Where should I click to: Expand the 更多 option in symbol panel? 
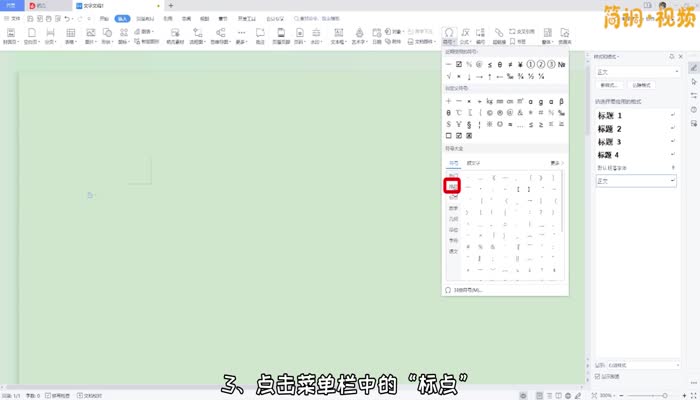pos(556,163)
